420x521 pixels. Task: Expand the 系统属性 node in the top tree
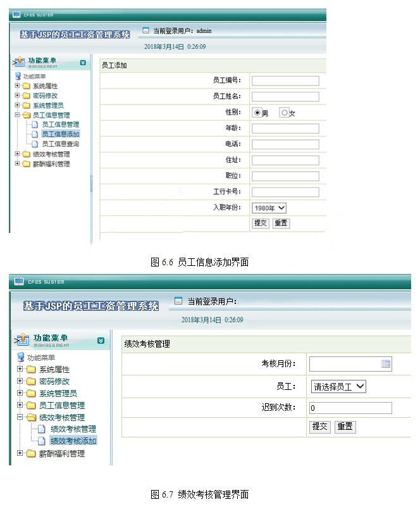[x=17, y=85]
